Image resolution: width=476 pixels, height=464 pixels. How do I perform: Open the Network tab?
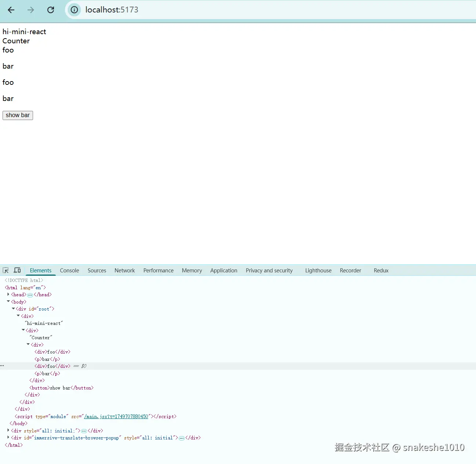pyautogui.click(x=125, y=271)
